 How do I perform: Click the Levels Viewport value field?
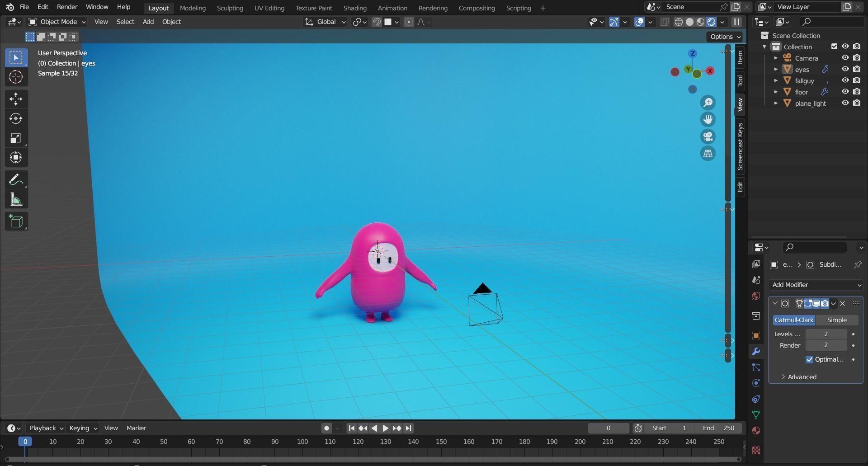click(x=826, y=334)
